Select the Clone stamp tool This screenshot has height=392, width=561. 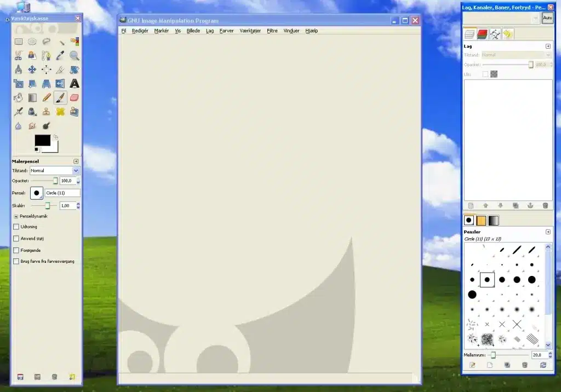coord(46,112)
